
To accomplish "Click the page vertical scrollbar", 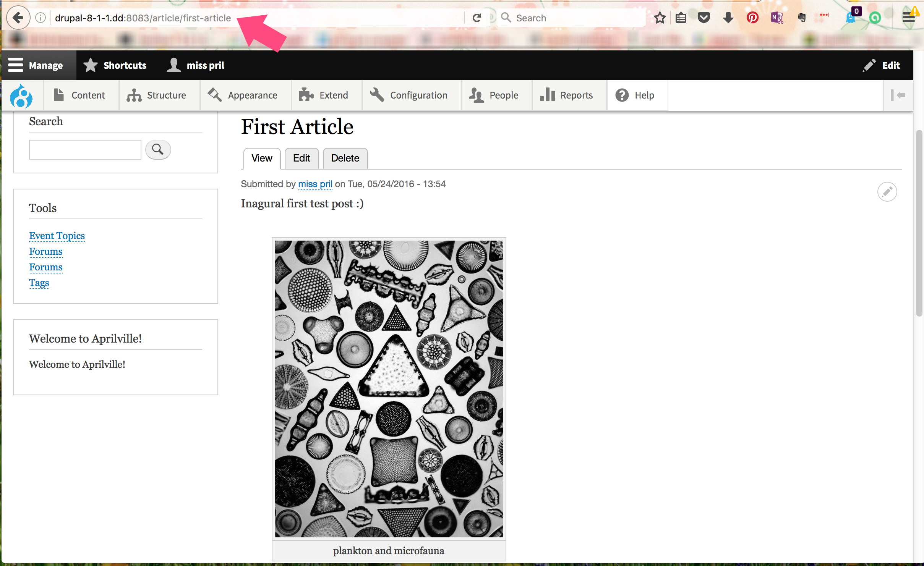I will [x=919, y=223].
